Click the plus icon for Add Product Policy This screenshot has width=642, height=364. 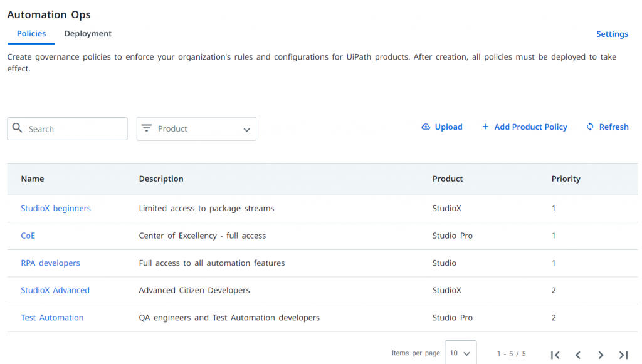pos(485,127)
